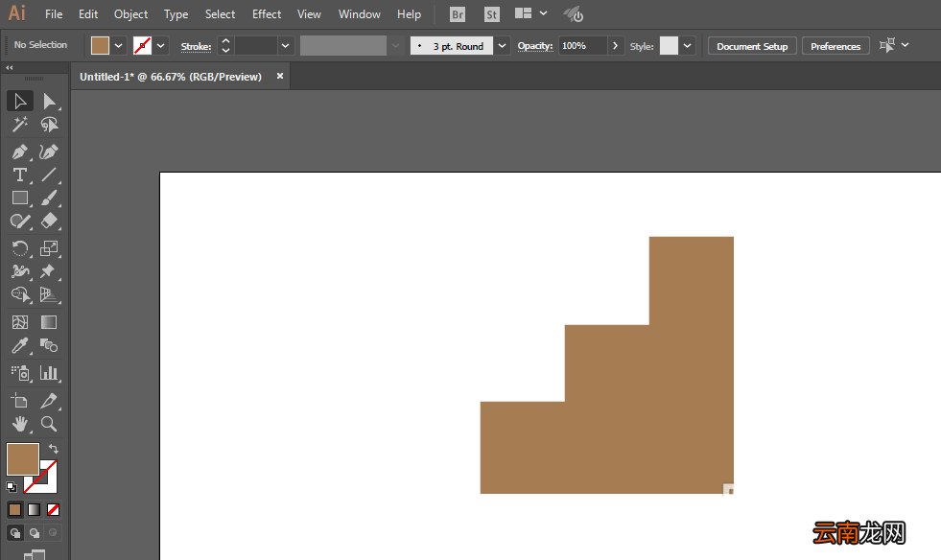Open the Effect menu

click(267, 13)
